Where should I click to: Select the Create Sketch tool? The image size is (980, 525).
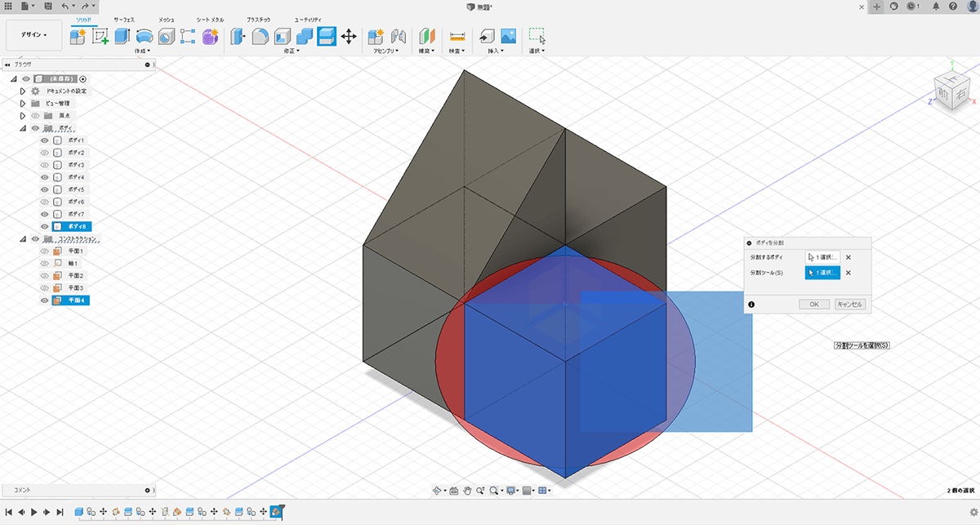tap(100, 36)
